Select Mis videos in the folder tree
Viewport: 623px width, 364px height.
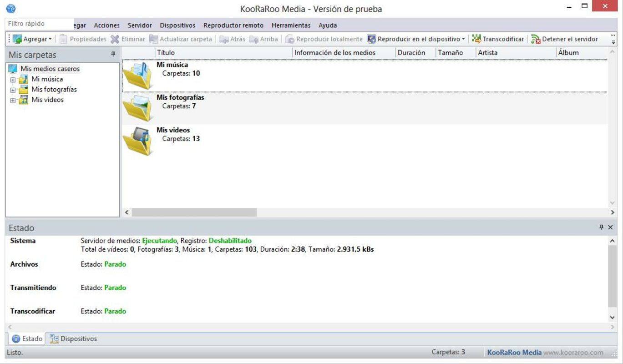(x=47, y=100)
